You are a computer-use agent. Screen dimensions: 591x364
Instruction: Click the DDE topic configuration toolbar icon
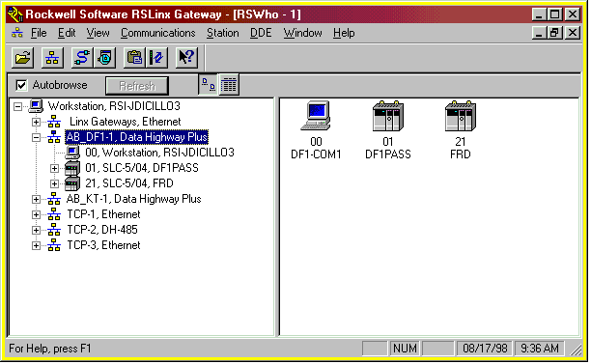tap(156, 58)
